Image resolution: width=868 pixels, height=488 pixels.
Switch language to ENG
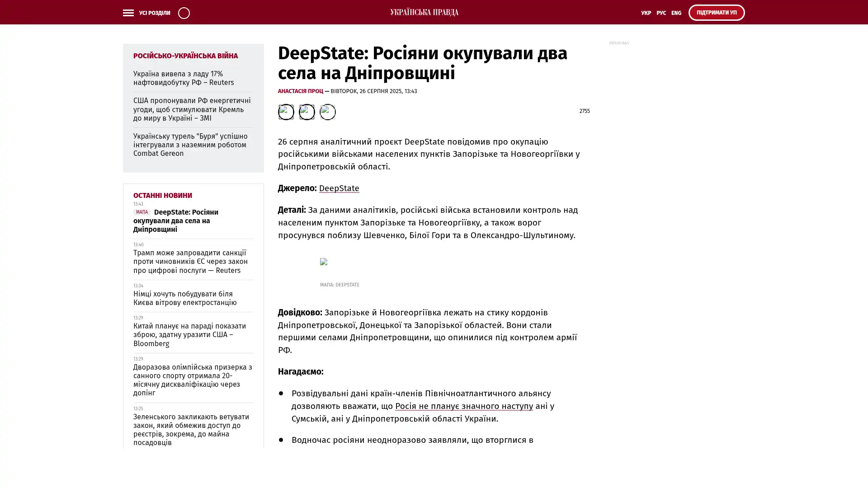pos(676,13)
